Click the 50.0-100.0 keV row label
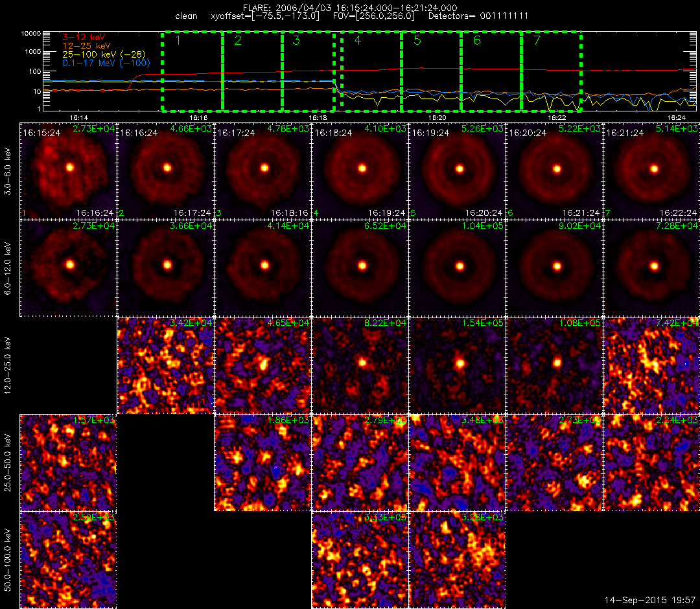This screenshot has width=700, height=609. tap(8, 560)
